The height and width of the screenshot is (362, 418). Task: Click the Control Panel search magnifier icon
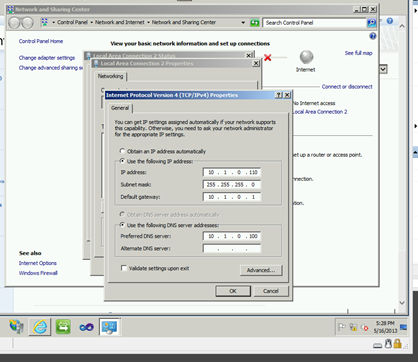(x=371, y=23)
